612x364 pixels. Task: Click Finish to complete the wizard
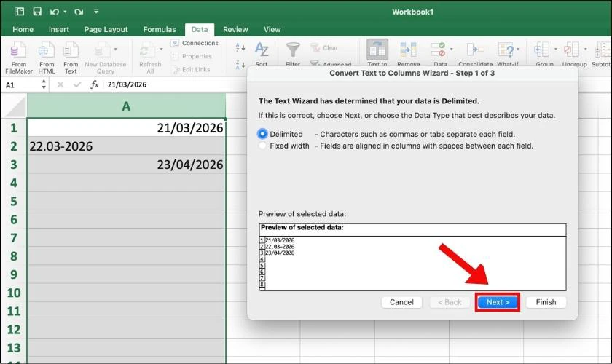(546, 302)
